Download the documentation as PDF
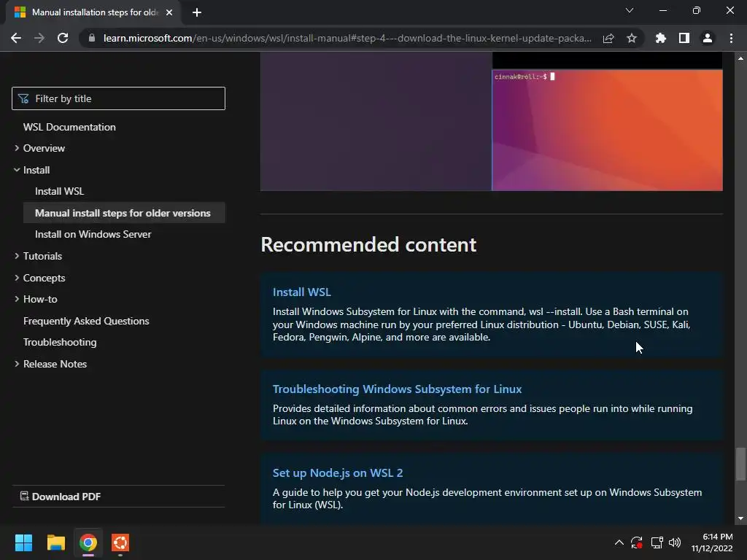This screenshot has height=560, width=747. pyautogui.click(x=61, y=497)
